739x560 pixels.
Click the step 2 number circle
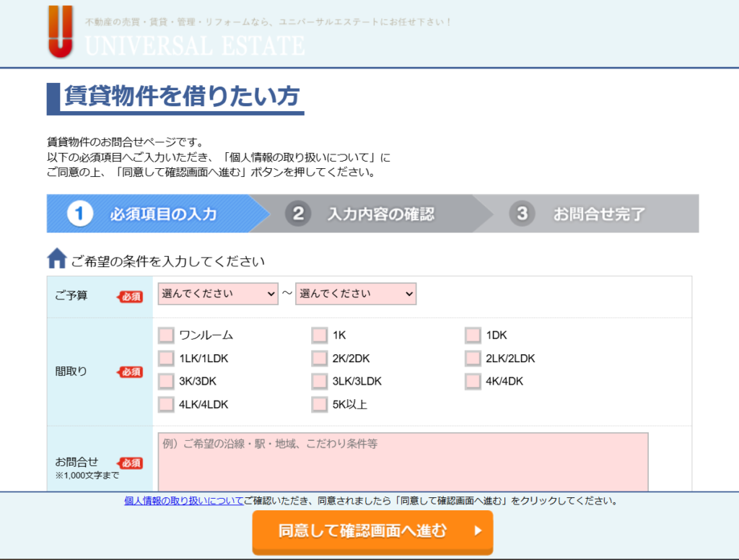tap(297, 214)
